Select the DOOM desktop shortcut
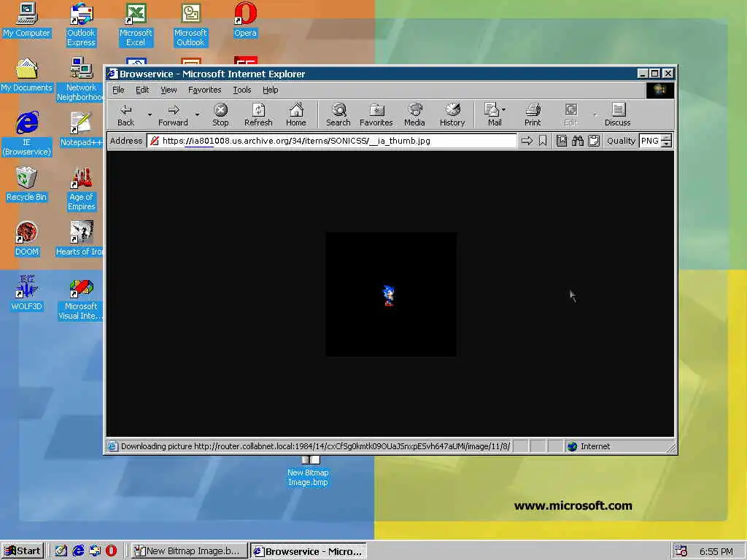Image resolution: width=747 pixels, height=560 pixels. (x=27, y=239)
